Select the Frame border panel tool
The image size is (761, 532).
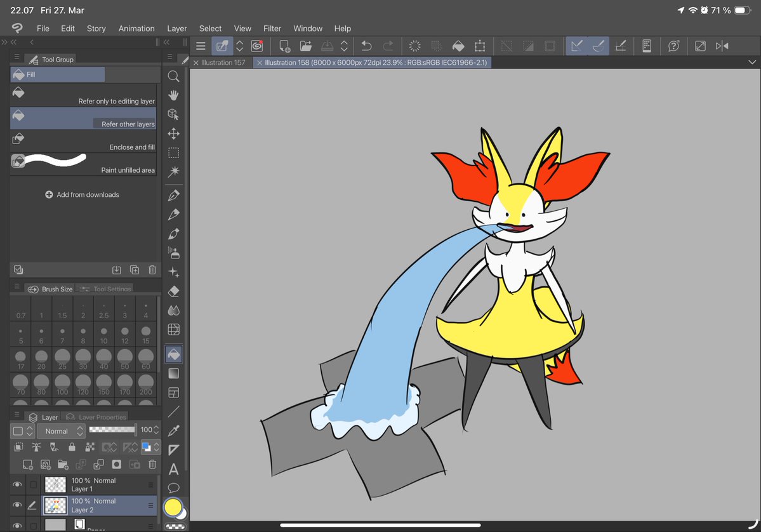pos(173,392)
